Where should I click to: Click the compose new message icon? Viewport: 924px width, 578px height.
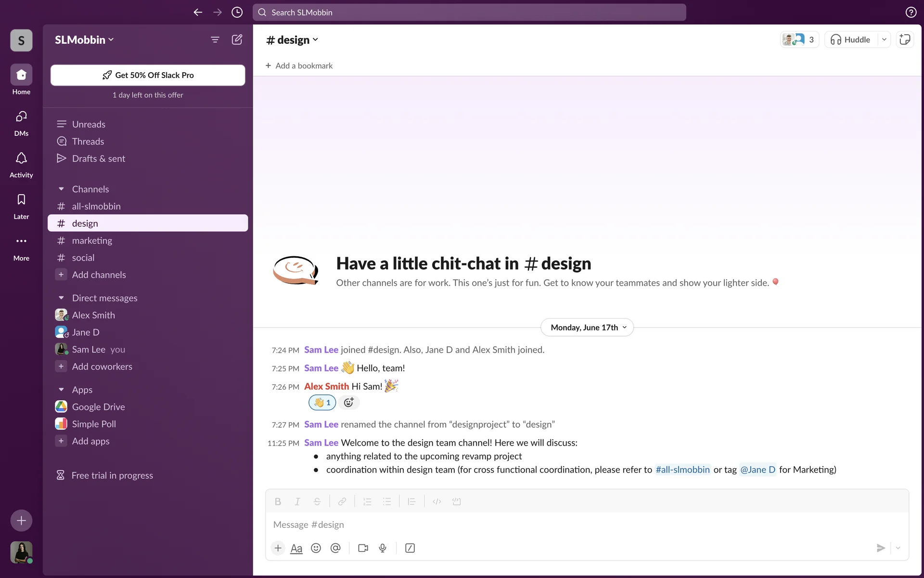pos(237,39)
